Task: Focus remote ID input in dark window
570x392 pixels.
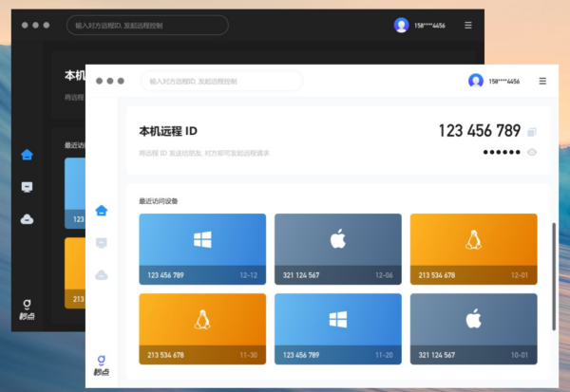Action: 147,25
